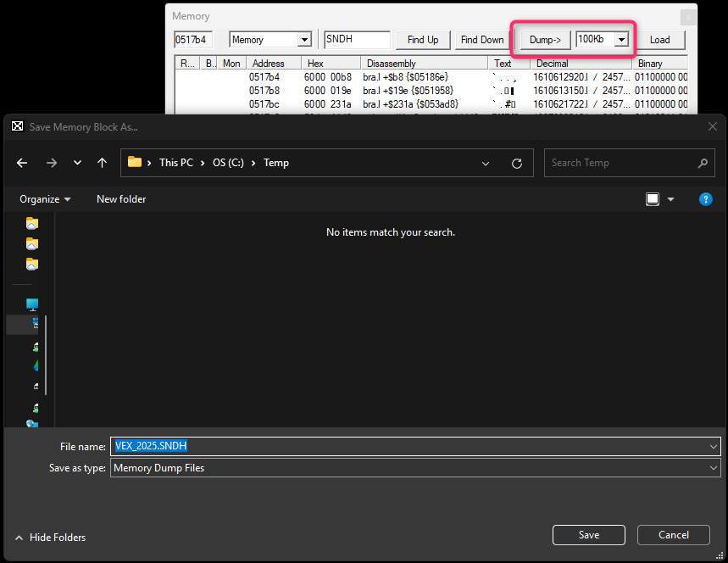Click the This PC monitor icon in sidebar

[x=32, y=304]
